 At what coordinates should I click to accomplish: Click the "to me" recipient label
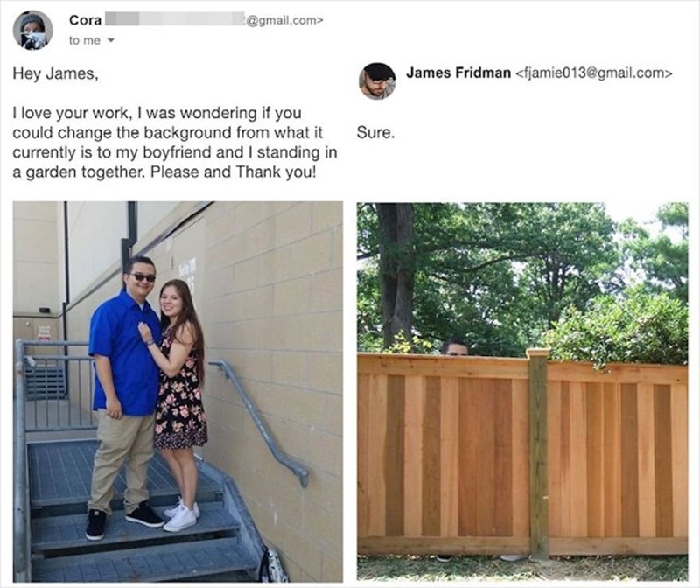(85, 40)
